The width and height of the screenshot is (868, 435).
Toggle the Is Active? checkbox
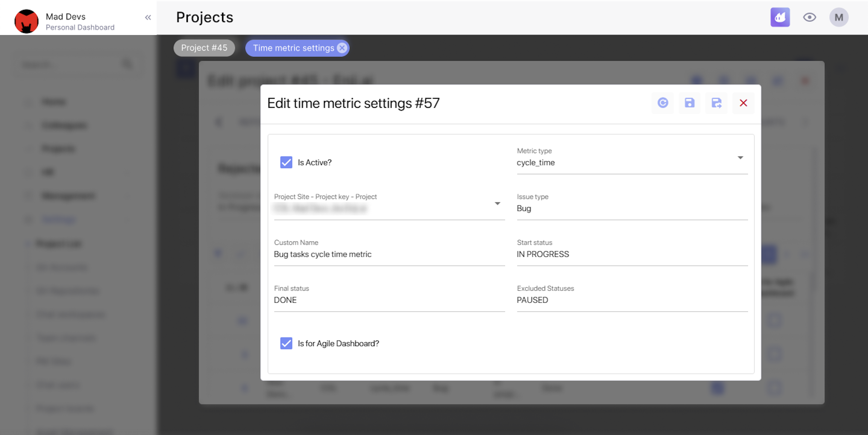[x=286, y=162]
